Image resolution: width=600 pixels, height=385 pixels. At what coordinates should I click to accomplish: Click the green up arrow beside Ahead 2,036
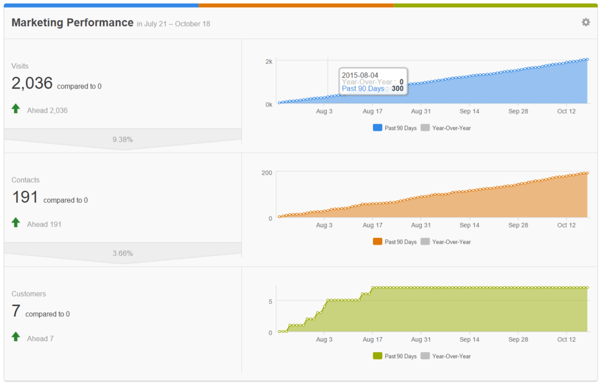16,109
